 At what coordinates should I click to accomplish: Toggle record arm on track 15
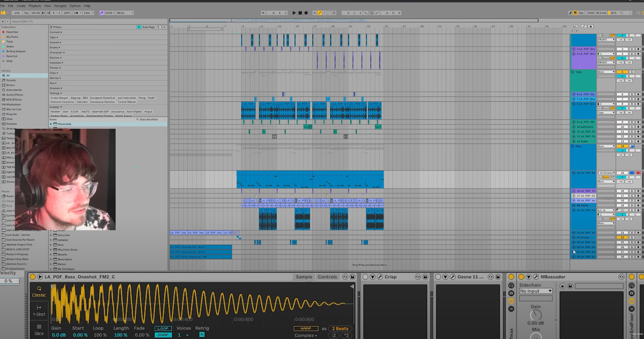pos(638,173)
